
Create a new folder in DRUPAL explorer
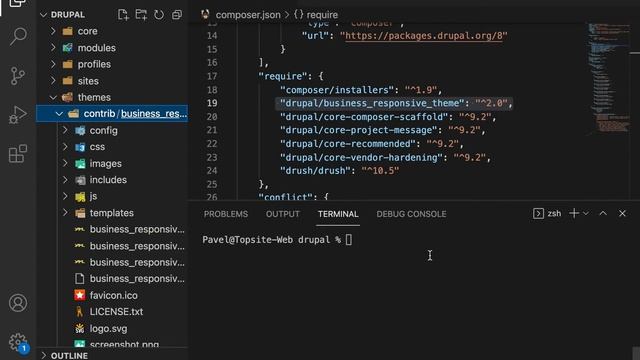tap(141, 15)
